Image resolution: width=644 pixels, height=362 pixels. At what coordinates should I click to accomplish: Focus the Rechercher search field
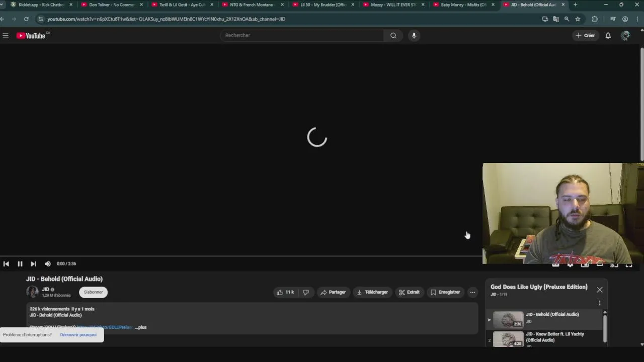click(x=302, y=35)
